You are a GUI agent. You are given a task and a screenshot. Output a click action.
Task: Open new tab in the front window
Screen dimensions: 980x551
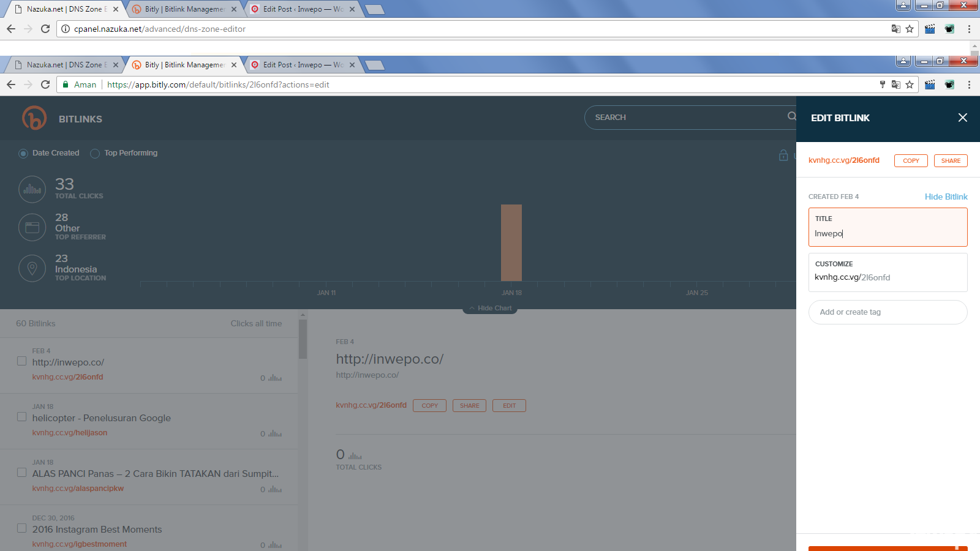[374, 65]
